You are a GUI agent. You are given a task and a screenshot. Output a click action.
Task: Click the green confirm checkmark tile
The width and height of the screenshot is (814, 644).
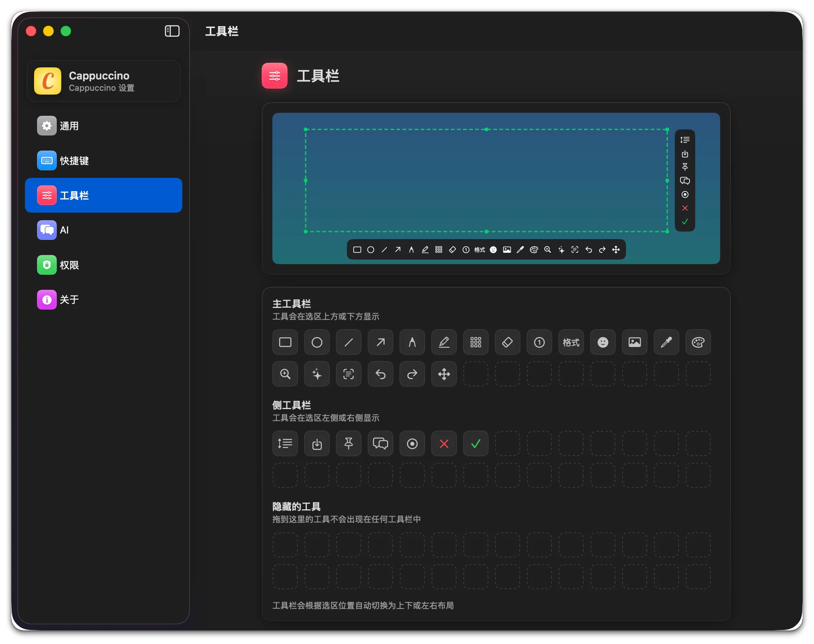coord(476,444)
